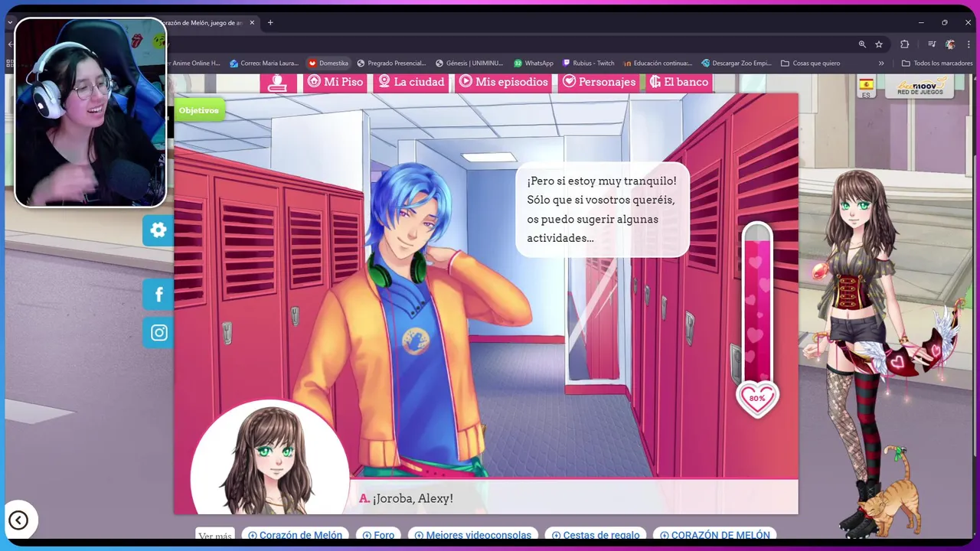The height and width of the screenshot is (551, 980).
Task: Bookmark this page with the star icon
Action: (x=879, y=44)
